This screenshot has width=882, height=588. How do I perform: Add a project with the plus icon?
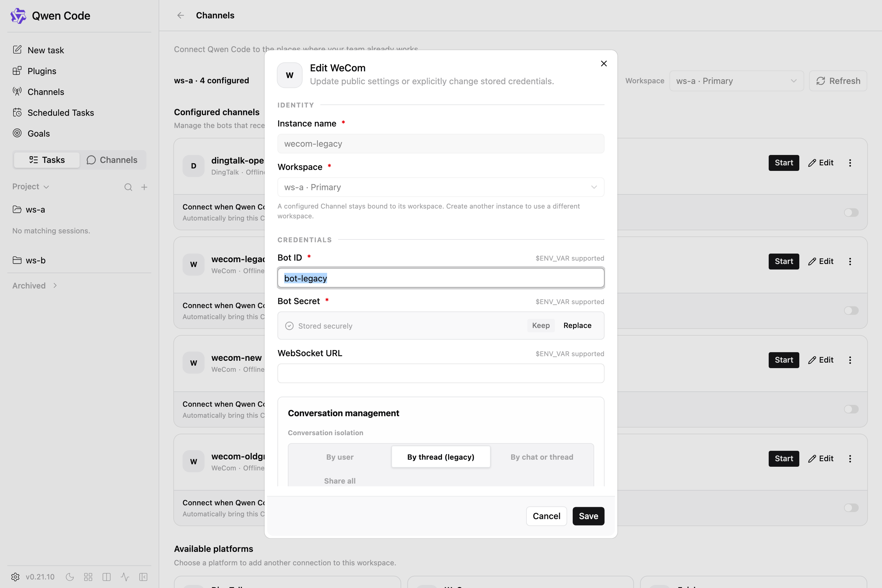pos(144,187)
